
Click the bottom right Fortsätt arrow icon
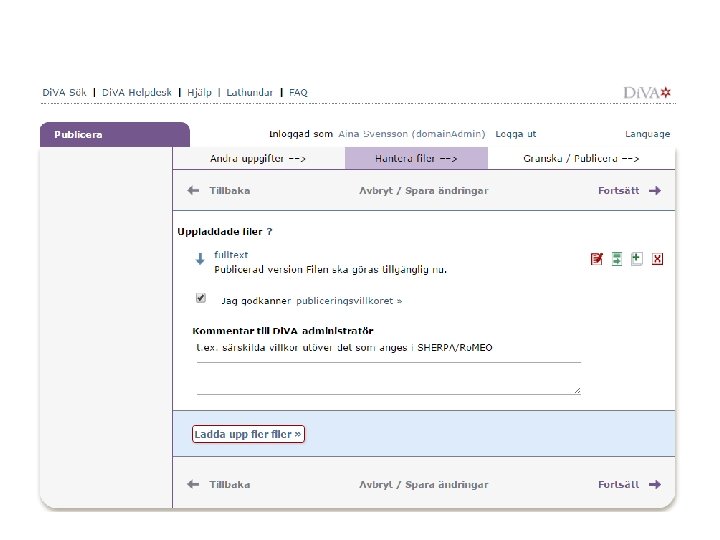(x=655, y=484)
